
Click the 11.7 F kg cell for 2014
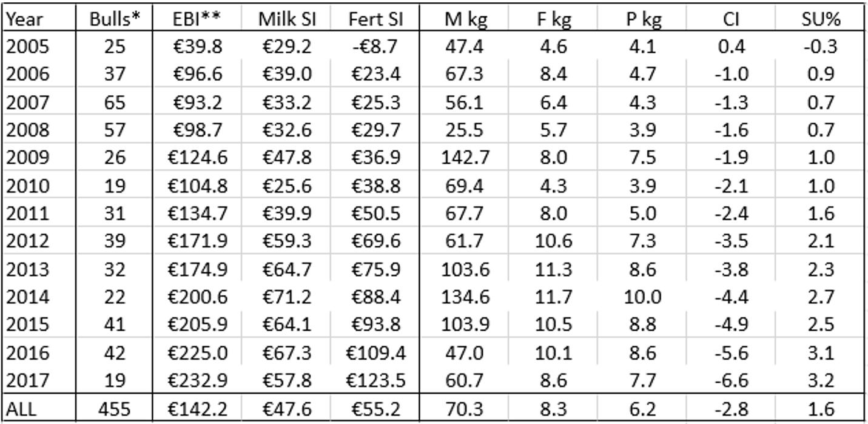click(554, 297)
